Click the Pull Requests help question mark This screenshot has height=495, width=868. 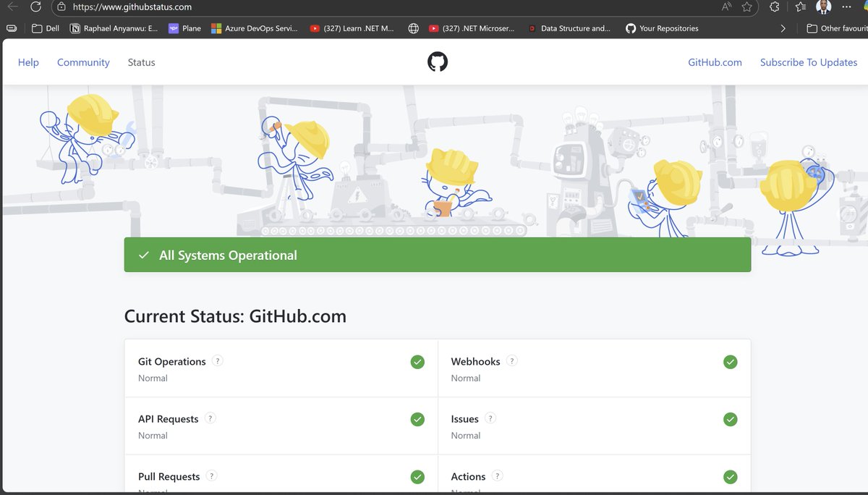tap(212, 475)
